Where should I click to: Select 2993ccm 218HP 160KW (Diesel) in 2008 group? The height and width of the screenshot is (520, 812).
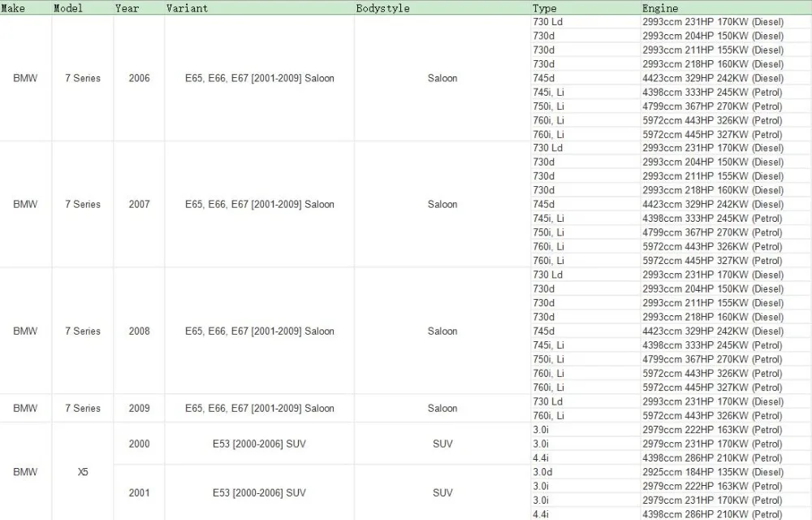[x=726, y=317]
